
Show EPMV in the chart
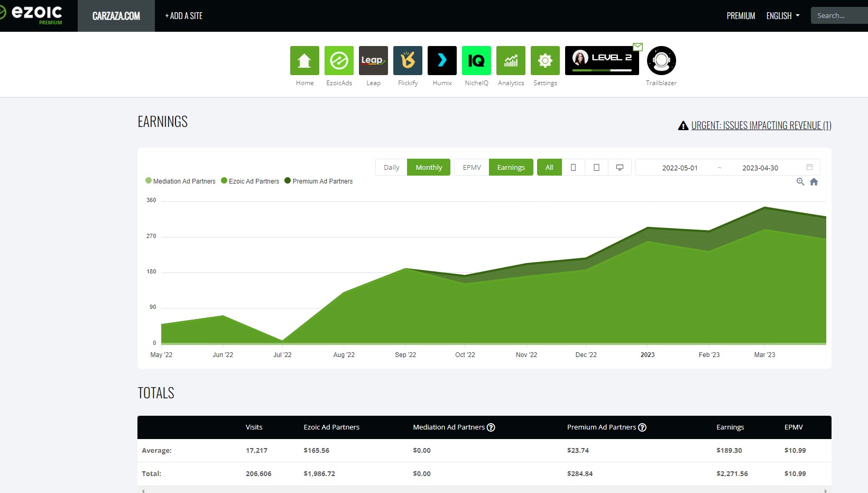[x=472, y=167]
